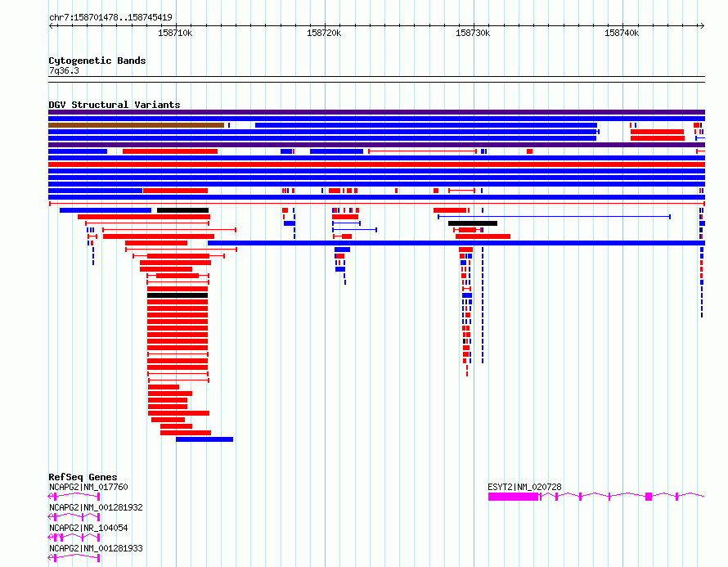728x567 pixels.
Task: Click the 158740k scale label
Action: point(621,33)
